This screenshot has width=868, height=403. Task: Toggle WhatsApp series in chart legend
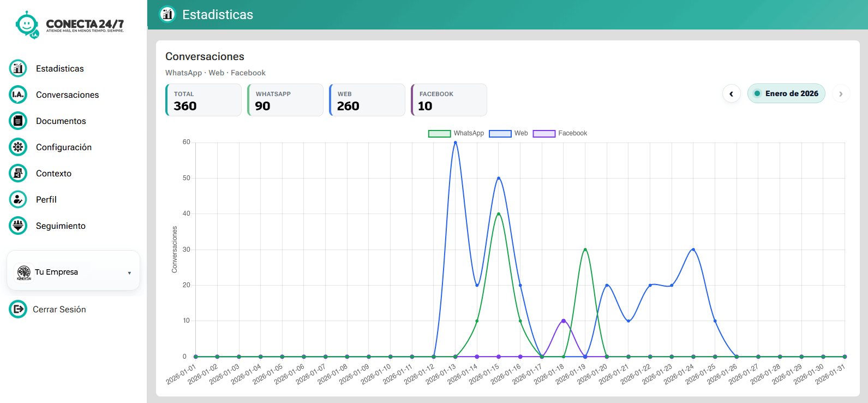pyautogui.click(x=456, y=133)
